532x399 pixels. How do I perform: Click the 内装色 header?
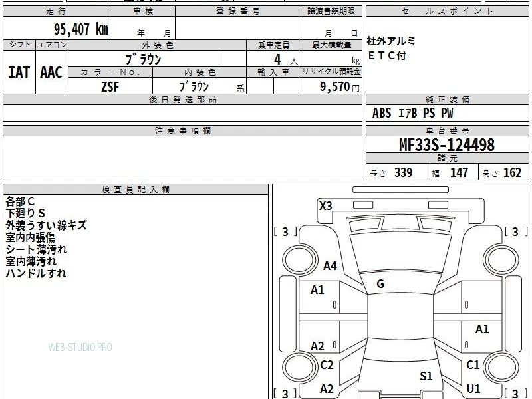click(200, 72)
